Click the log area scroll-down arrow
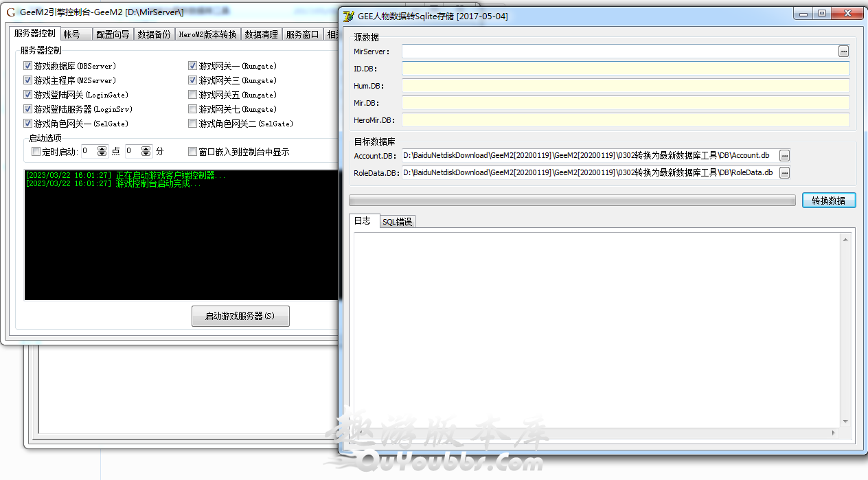 pos(845,422)
